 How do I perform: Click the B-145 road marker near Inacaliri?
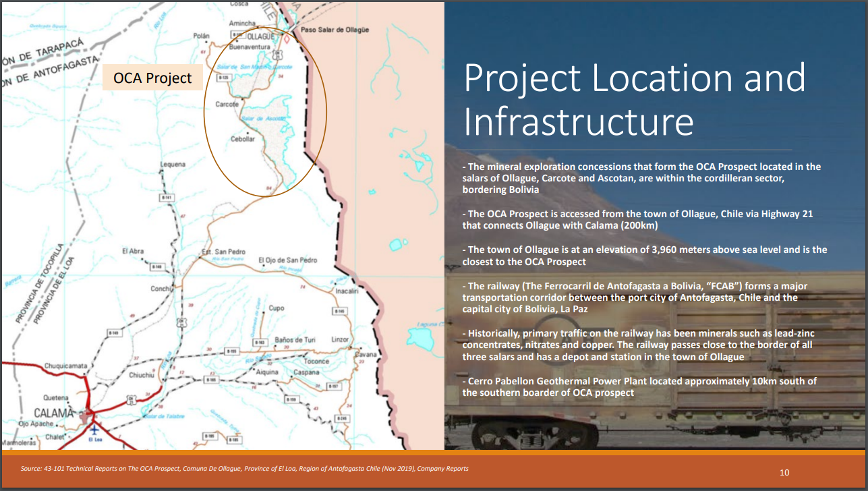pyautogui.click(x=340, y=311)
